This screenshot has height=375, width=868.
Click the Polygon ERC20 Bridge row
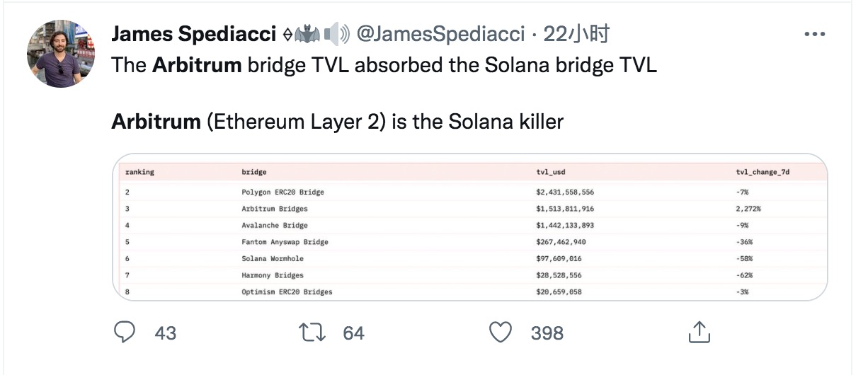[470, 192]
